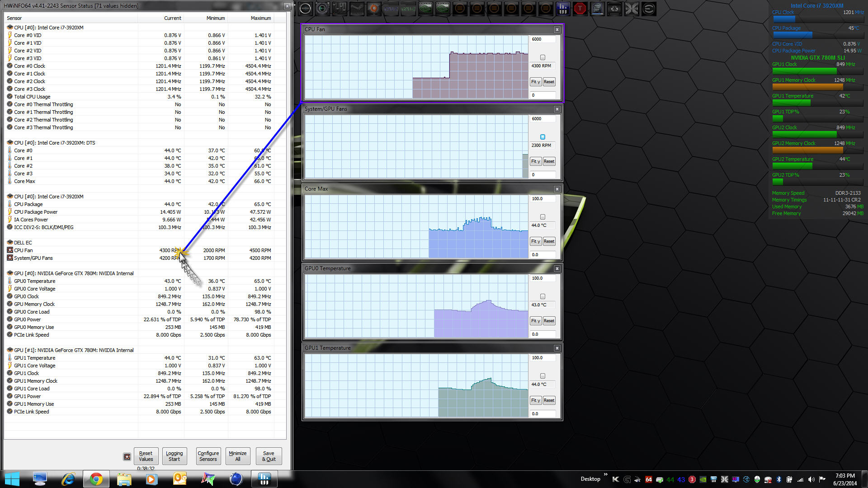Click the Configure Sensors button
Screen dimensions: 868x488
(208, 456)
